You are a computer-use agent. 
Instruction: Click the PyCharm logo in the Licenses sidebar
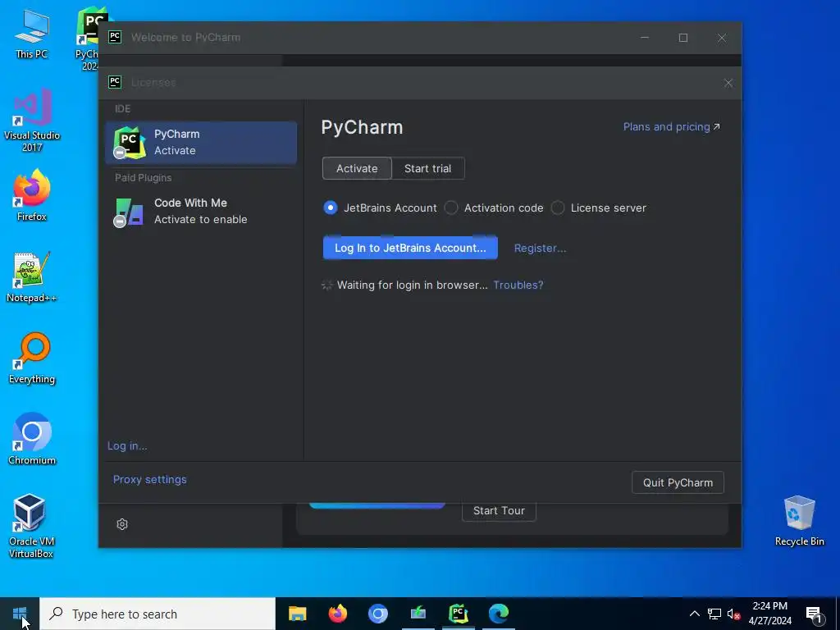(129, 143)
